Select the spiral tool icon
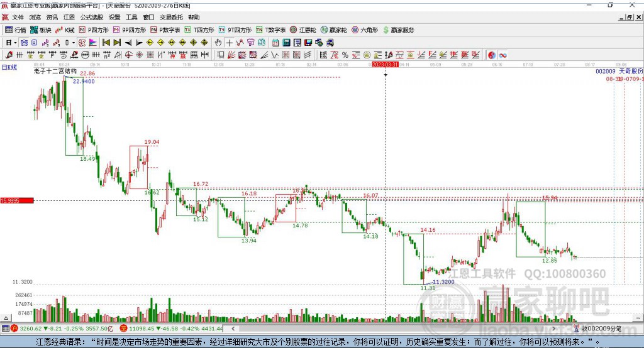 (64, 55)
